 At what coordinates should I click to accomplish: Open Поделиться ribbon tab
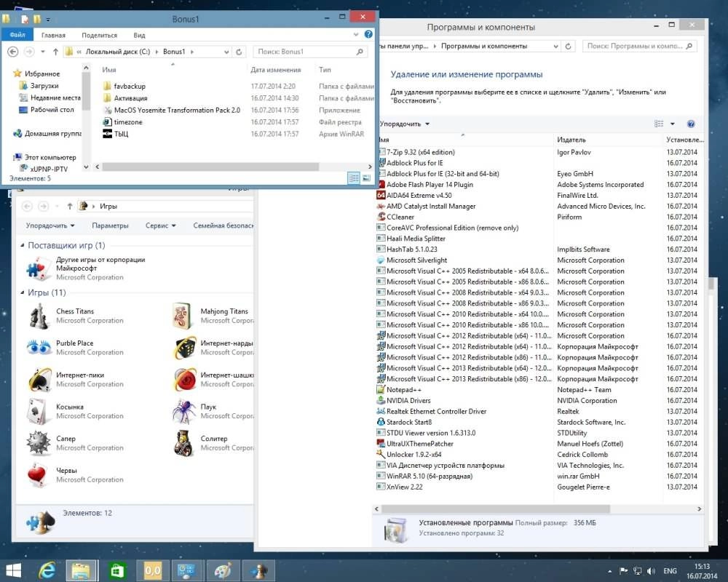click(99, 35)
